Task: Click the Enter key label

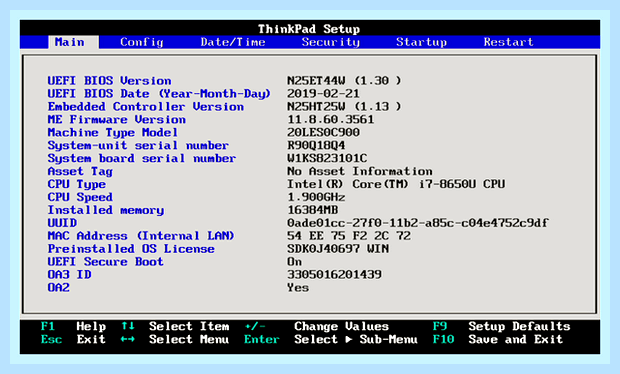Action: (x=261, y=339)
